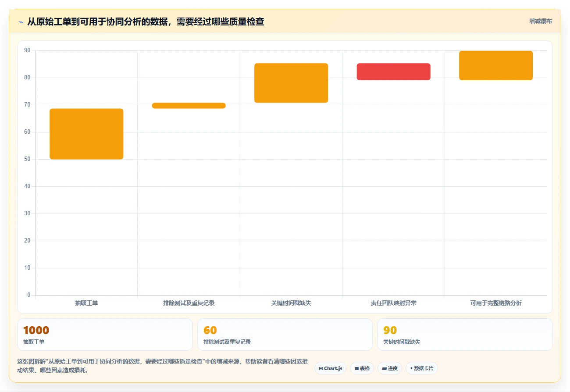Click the description paragraph starting 这张图拆解
570x392 pixels.
[162, 366]
